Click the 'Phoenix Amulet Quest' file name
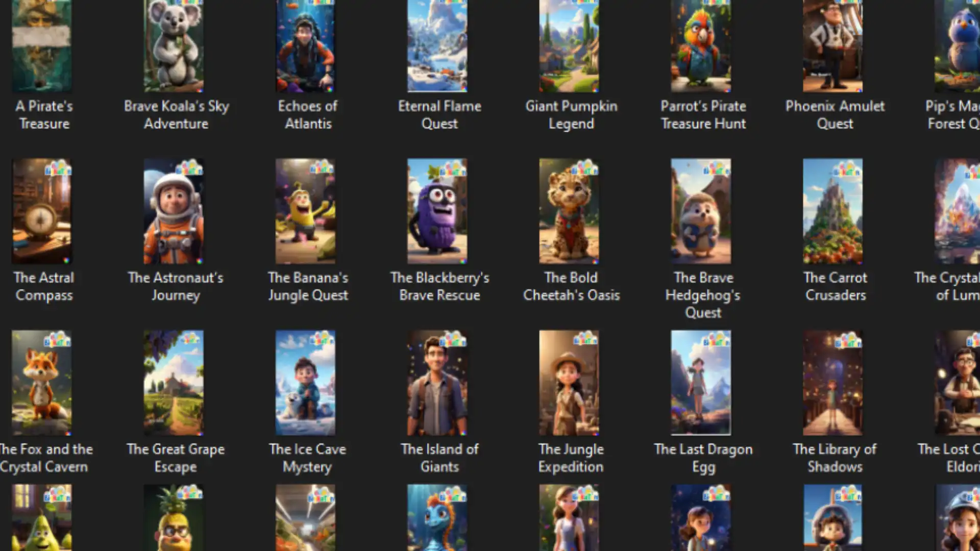Screen dimensions: 980x551 point(835,115)
